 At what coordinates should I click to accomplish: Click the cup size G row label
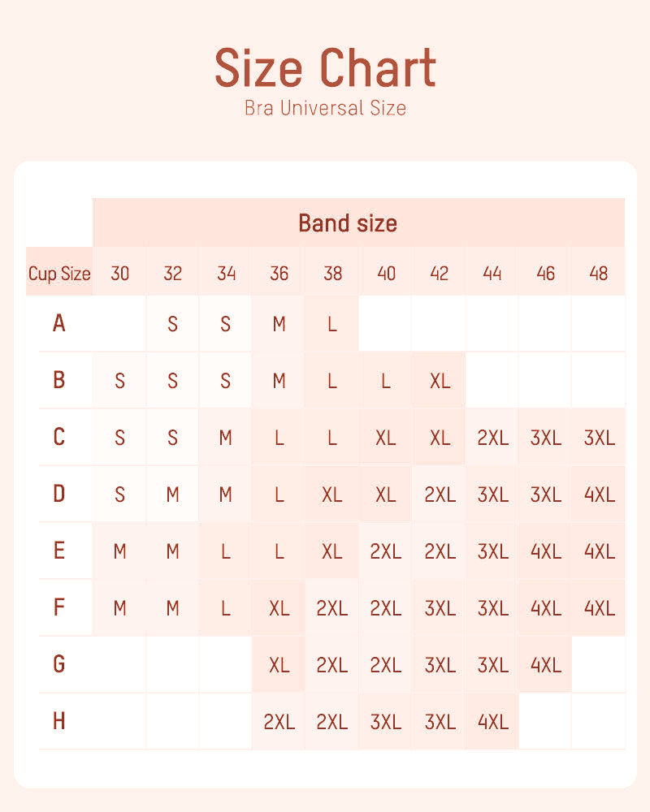58,664
